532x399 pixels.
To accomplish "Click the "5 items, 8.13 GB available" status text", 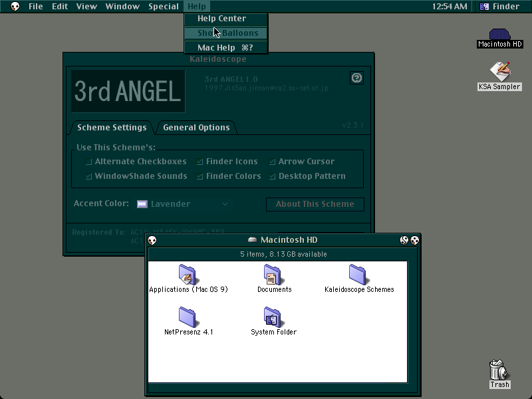I will 283,254.
